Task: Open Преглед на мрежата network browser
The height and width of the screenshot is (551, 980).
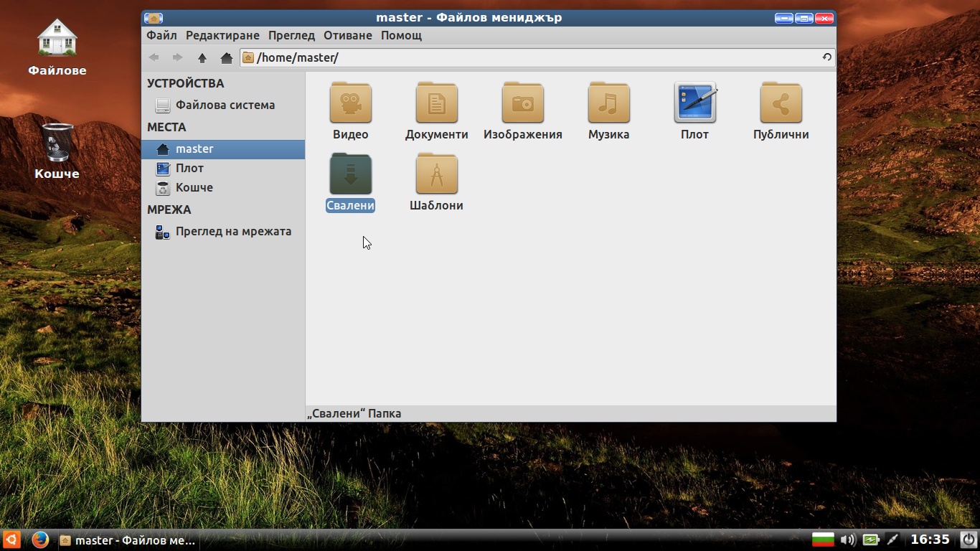Action: [x=223, y=232]
